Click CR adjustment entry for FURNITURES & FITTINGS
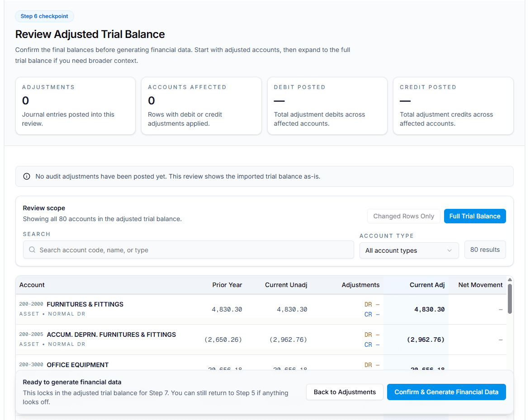This screenshot has height=420, width=530. 372,314
